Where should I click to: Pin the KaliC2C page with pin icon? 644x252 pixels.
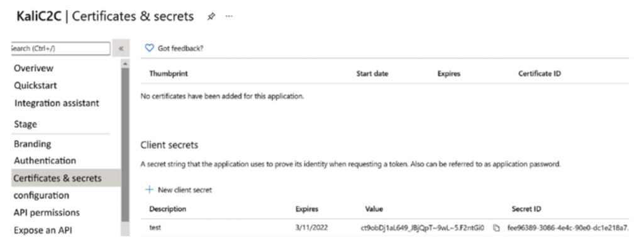[x=211, y=17]
